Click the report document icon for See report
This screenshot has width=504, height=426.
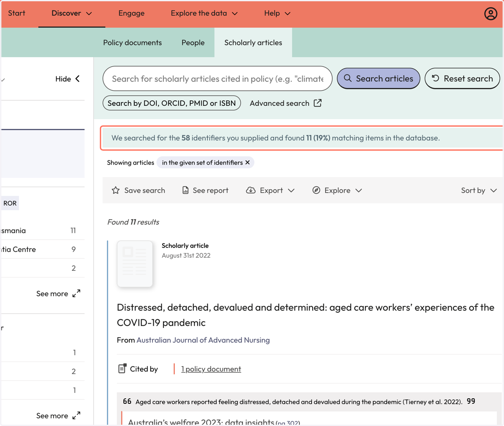coord(185,190)
